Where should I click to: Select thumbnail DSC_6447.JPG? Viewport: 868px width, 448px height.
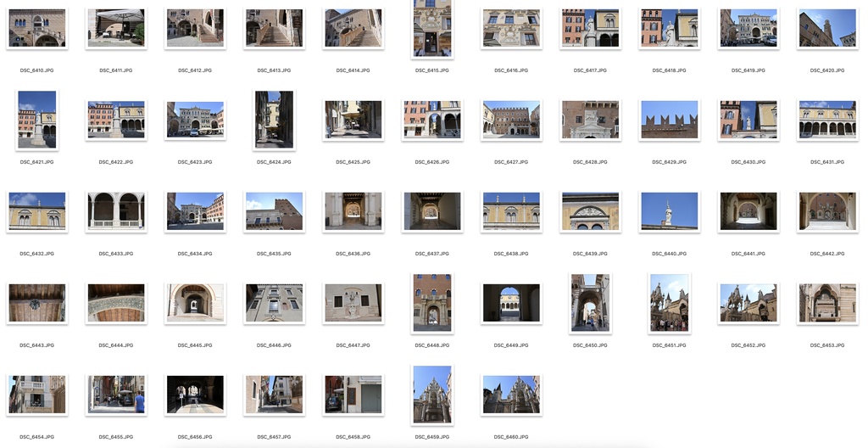click(x=353, y=303)
